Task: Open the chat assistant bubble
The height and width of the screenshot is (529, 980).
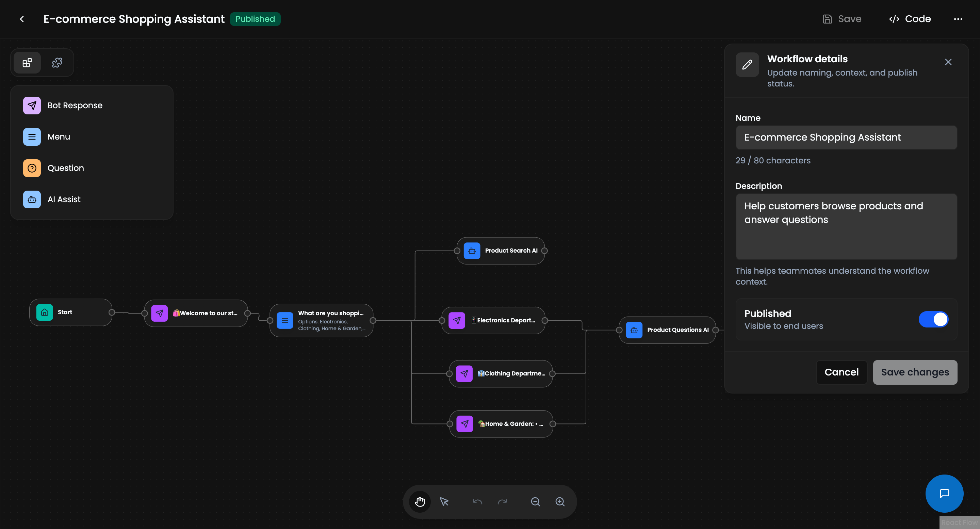Action: click(944, 494)
